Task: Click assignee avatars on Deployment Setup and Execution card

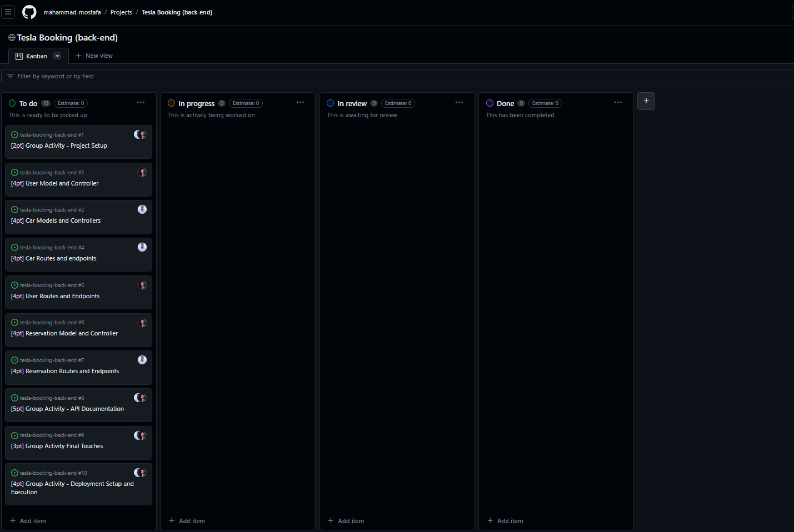Action: click(140, 473)
